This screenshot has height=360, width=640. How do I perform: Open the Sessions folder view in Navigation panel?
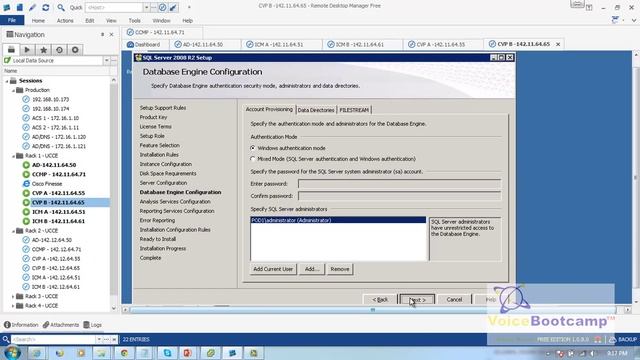coord(11,50)
